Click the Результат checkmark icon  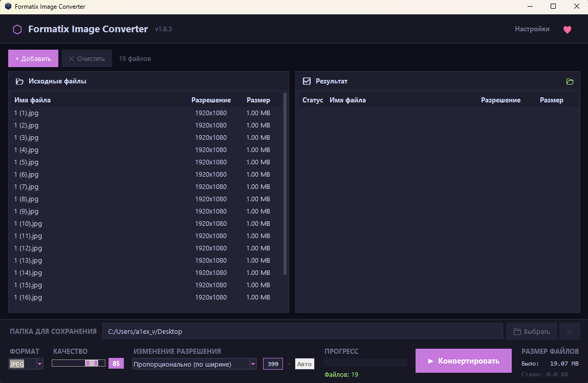click(x=307, y=81)
